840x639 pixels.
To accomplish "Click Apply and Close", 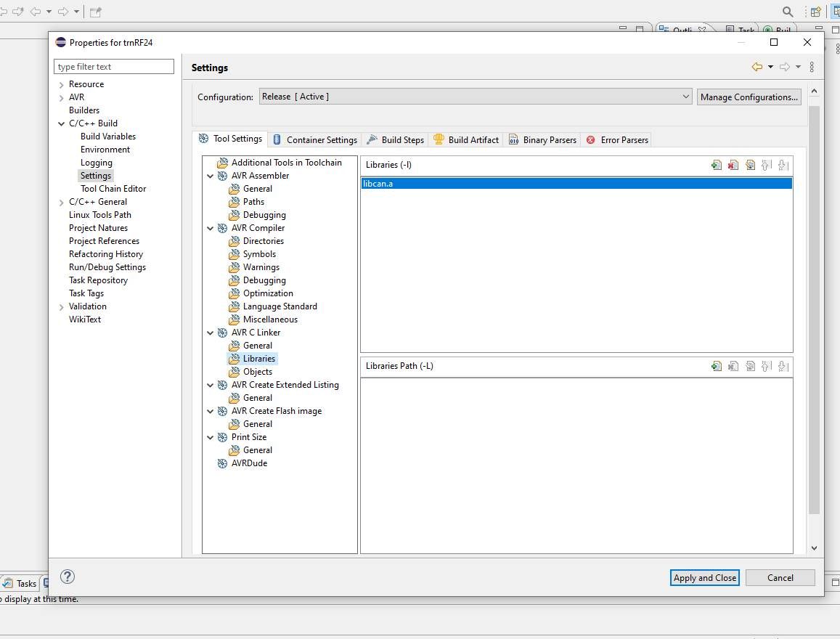I will (x=704, y=577).
